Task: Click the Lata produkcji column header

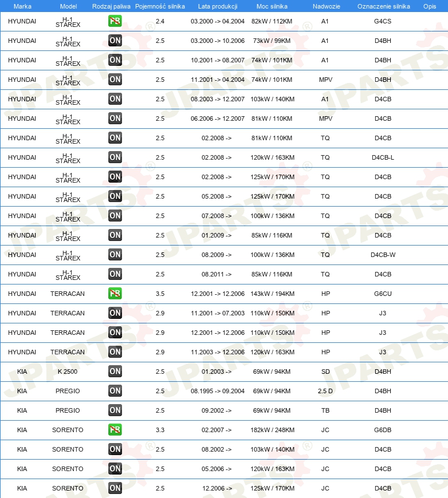Action: pyautogui.click(x=218, y=6)
